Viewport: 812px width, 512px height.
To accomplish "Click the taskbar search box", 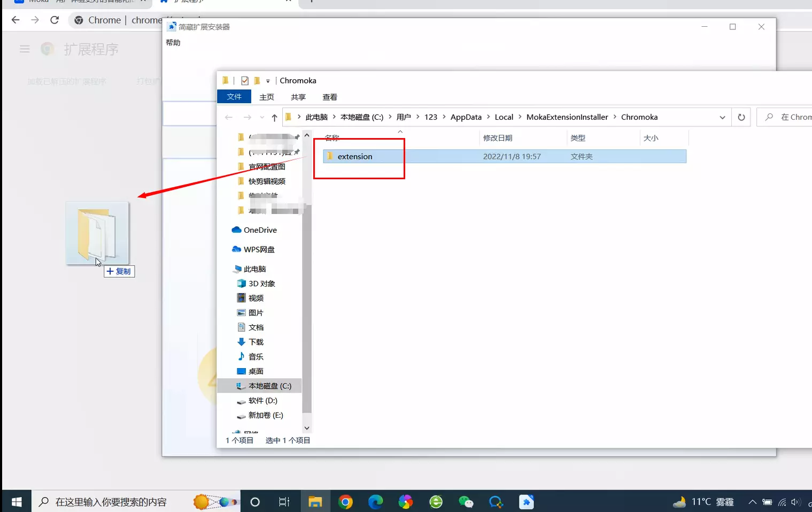I will click(x=136, y=502).
